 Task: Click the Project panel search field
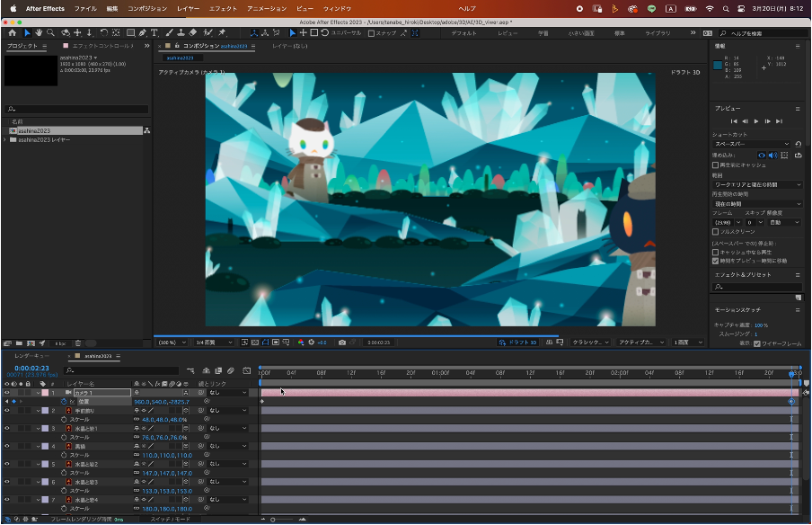coord(77,110)
